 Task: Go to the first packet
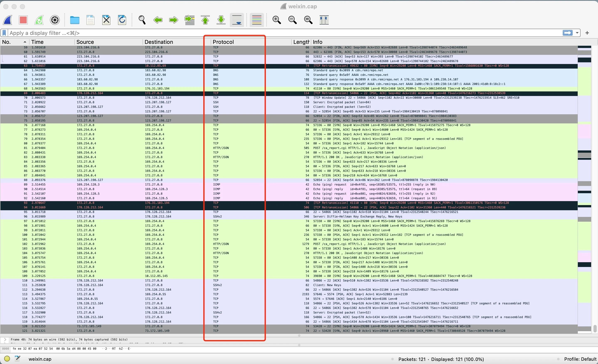(205, 20)
